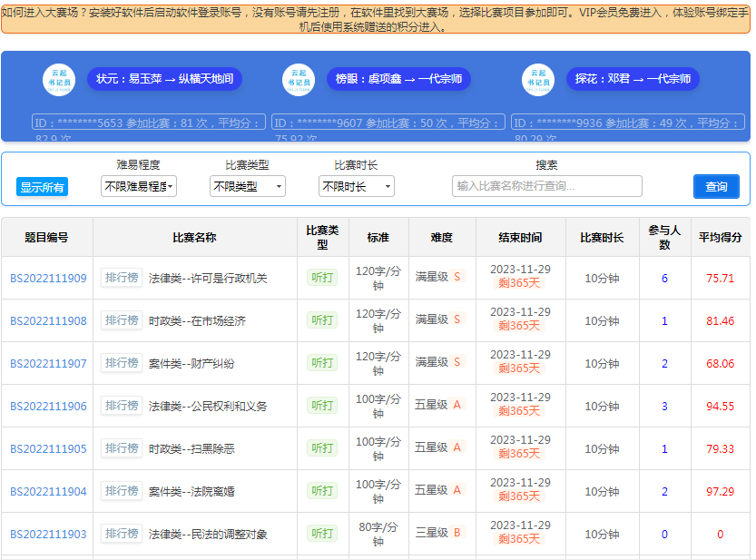The height and width of the screenshot is (560, 756).
Task: Click the 听打 tag in row BS2022111909
Action: (x=322, y=278)
